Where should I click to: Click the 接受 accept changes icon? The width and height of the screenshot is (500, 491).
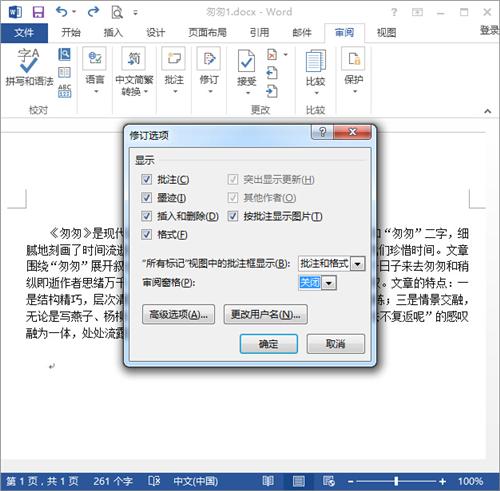(x=246, y=61)
